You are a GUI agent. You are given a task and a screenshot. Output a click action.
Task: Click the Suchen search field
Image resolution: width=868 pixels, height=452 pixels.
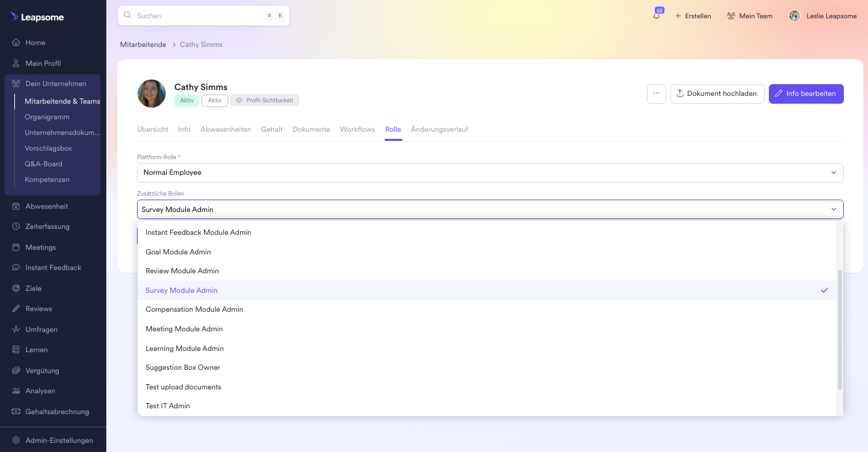[x=196, y=16]
